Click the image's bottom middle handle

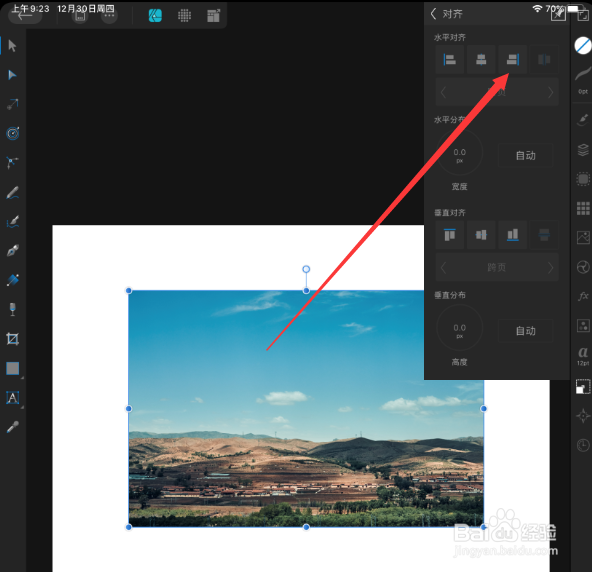pyautogui.click(x=306, y=527)
